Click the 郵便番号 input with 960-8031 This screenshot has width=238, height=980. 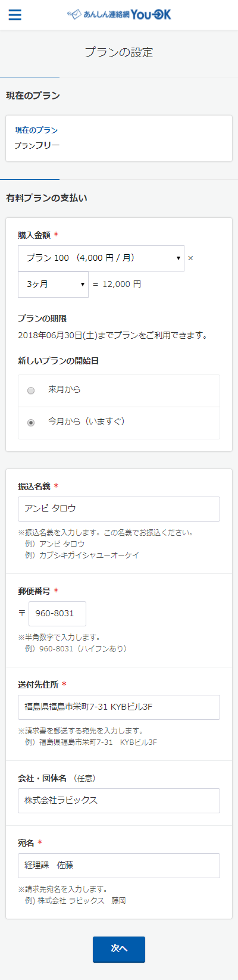(x=57, y=614)
